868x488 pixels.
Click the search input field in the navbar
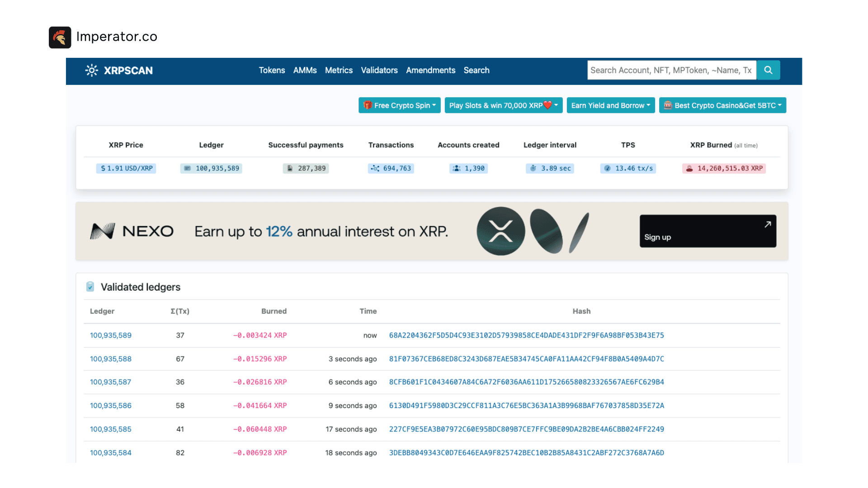671,70
